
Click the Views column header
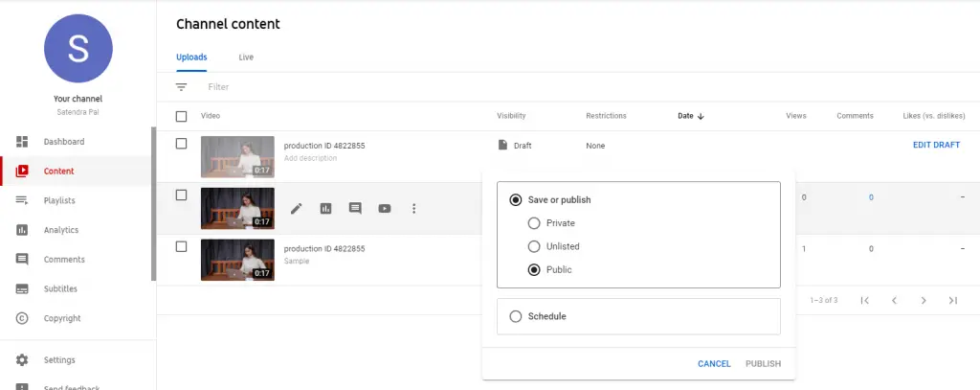coord(796,116)
